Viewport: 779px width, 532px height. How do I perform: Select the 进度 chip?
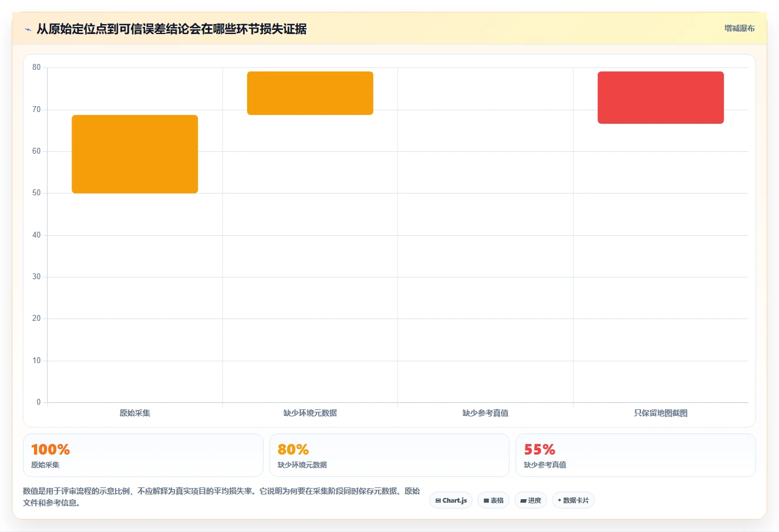(x=531, y=500)
